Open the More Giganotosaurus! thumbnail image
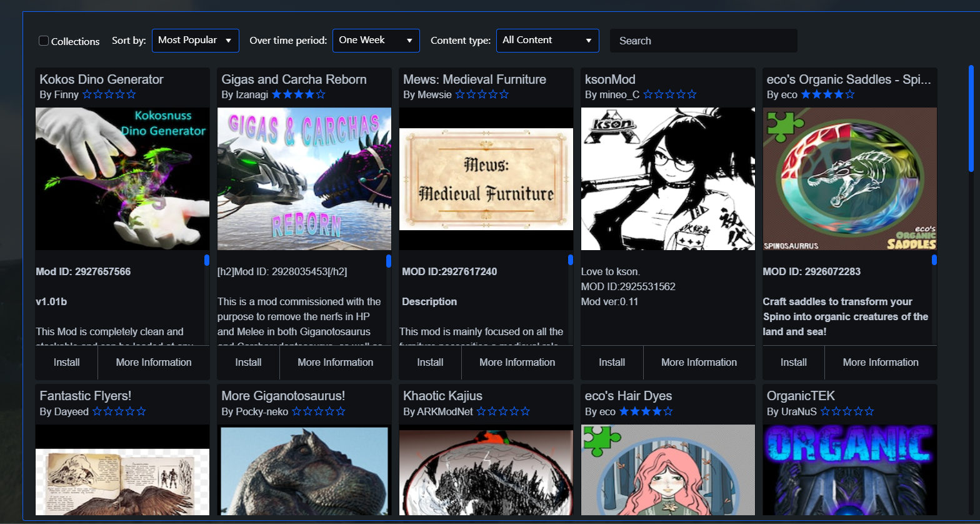This screenshot has width=980, height=524. click(x=304, y=470)
